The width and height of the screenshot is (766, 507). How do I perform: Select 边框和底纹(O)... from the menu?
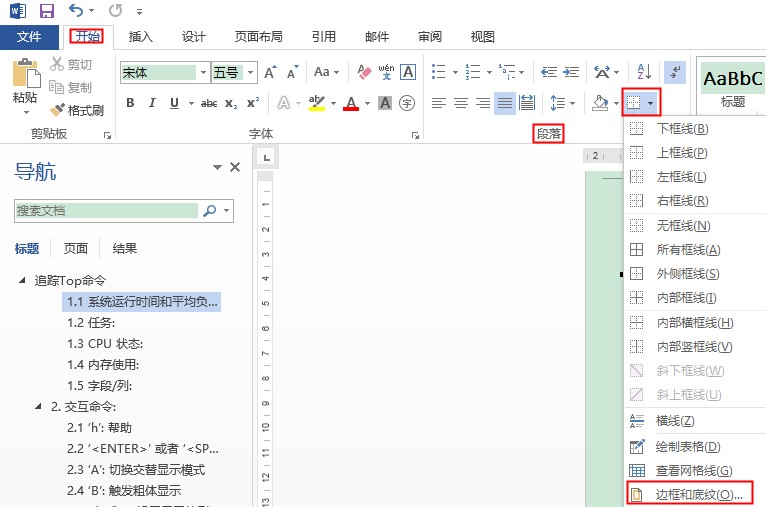point(690,494)
